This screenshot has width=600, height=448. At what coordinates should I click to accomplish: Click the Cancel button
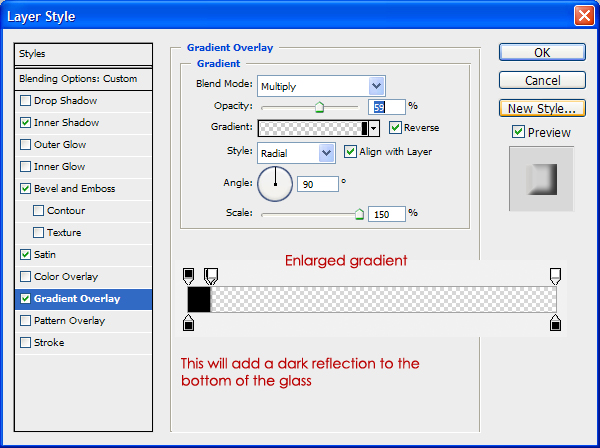(x=542, y=80)
